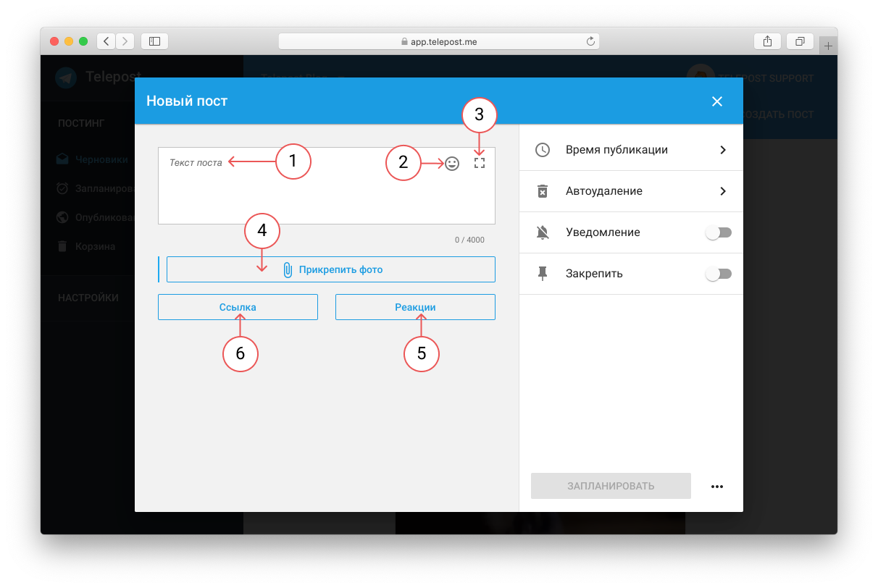Click the Реакции button
Viewport: 878px width, 588px height.
415,307
